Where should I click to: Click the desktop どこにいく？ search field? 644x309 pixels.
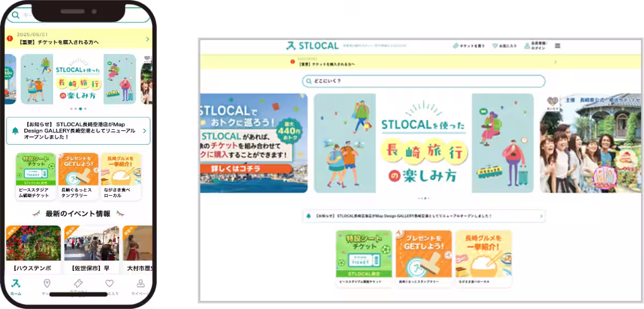(423, 82)
